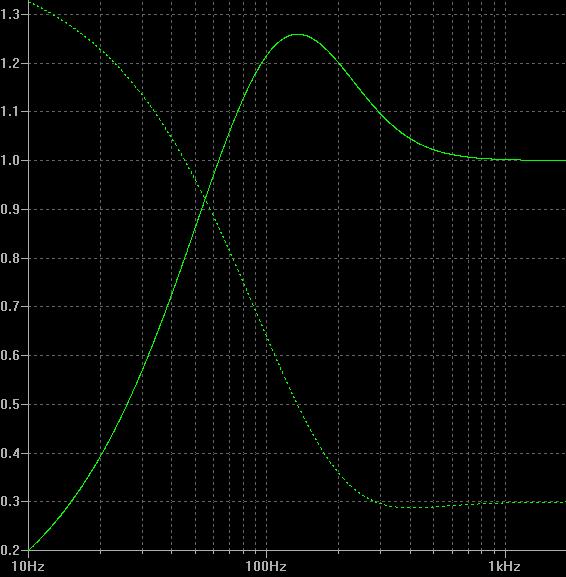Screen dimensions: 566x577
Task: Click the 1.1 vertical axis value
Action: coord(10,111)
